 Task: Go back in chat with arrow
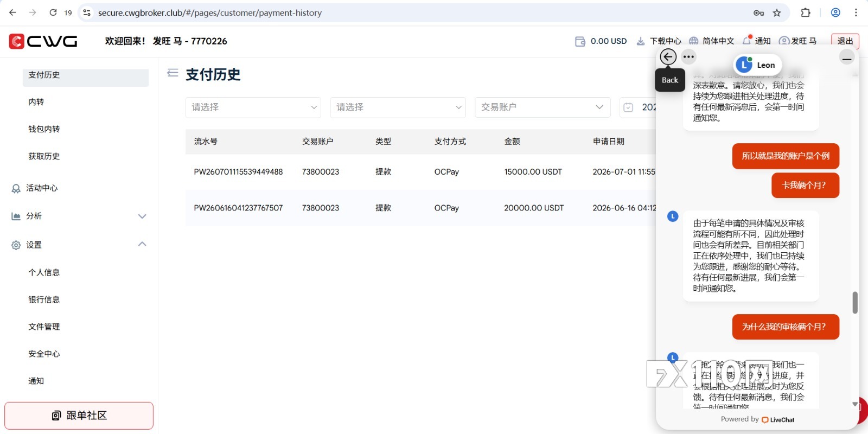[x=668, y=56]
